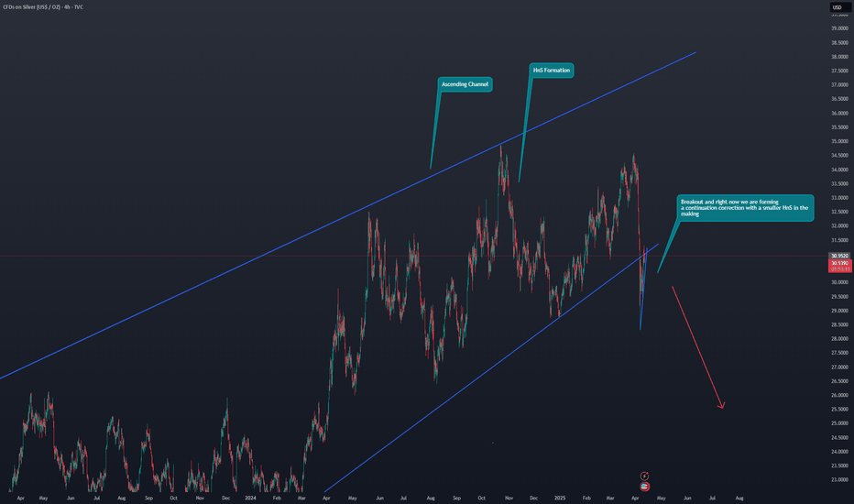Select the 'HnS Formation' callout label

pos(552,71)
